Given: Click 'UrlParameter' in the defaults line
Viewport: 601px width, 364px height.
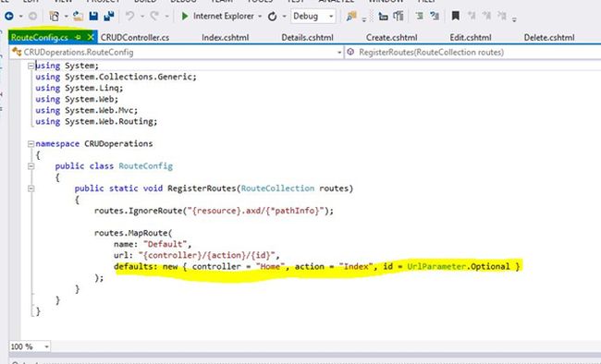Looking at the screenshot, I should point(436,266).
